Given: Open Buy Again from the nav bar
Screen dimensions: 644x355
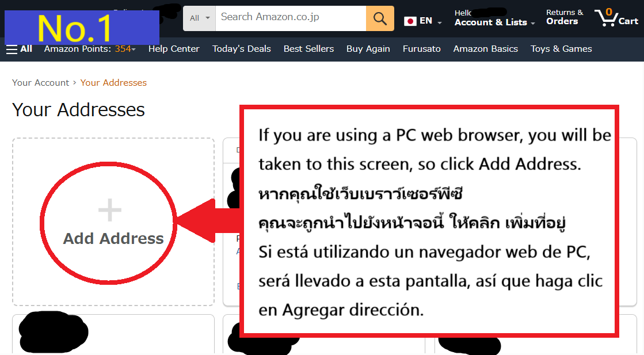Looking at the screenshot, I should (368, 49).
